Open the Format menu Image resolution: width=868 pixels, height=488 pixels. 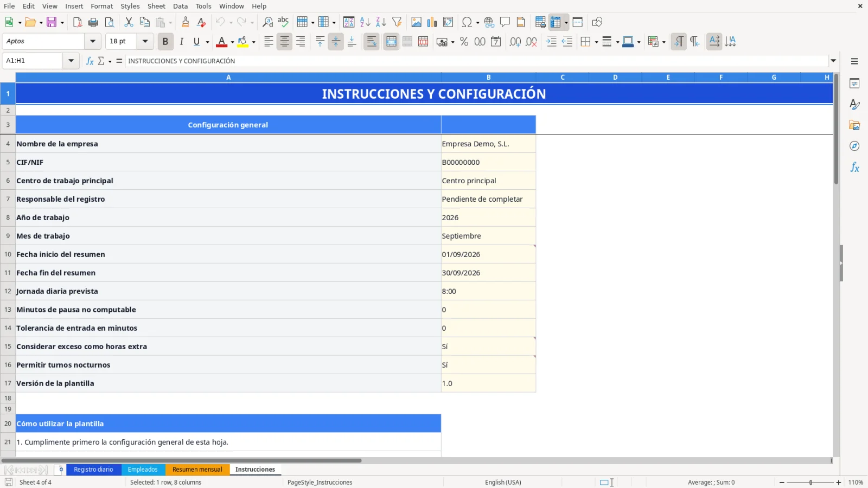[x=101, y=6]
